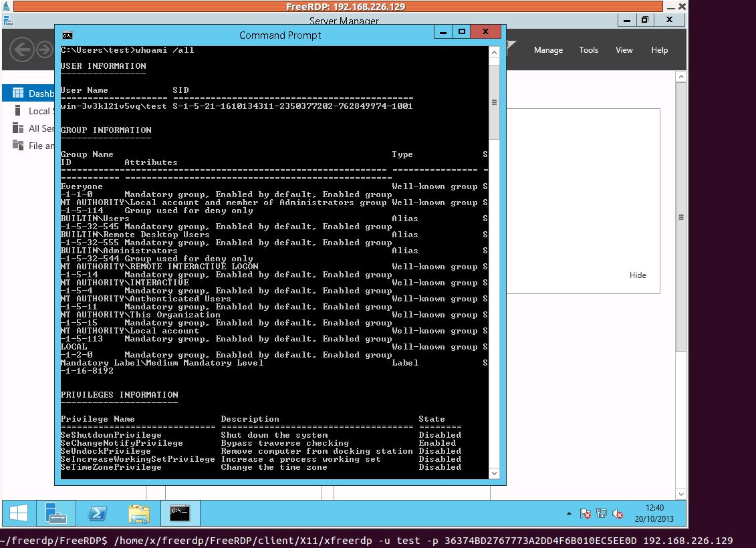Select the Dashboard icon in the sidebar

pyautogui.click(x=18, y=93)
